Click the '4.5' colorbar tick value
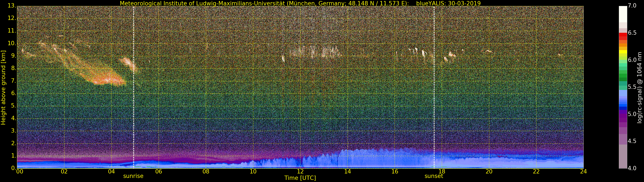The image size is (644, 182). tap(632, 141)
